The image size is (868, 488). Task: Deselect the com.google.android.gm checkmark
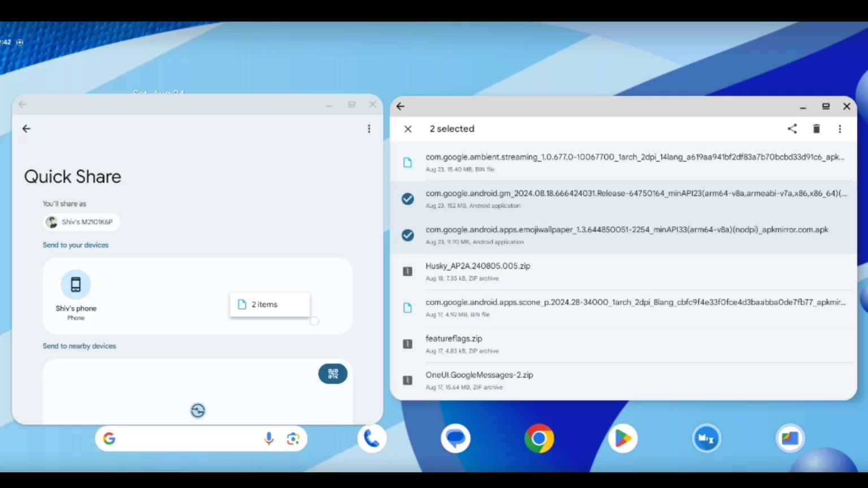[407, 199]
